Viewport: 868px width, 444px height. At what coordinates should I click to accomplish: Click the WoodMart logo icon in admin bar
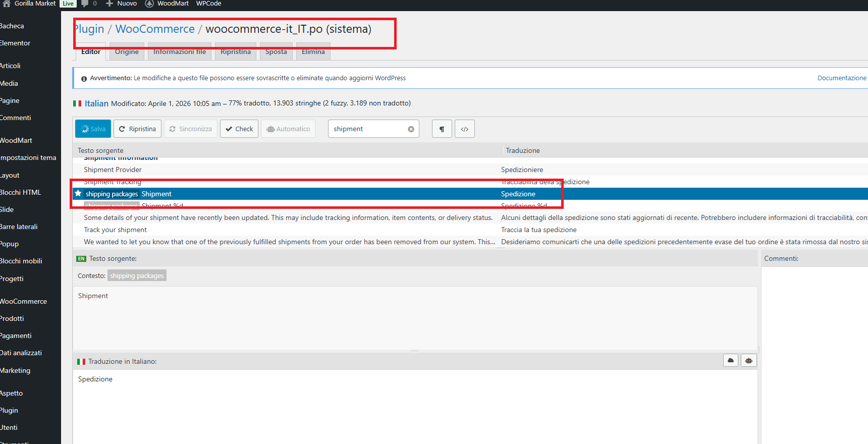[x=149, y=4]
